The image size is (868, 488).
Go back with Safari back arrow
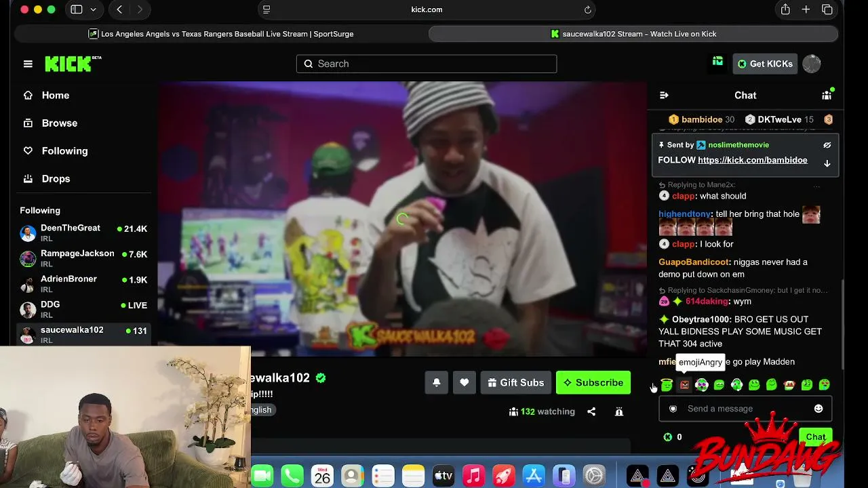(x=119, y=9)
